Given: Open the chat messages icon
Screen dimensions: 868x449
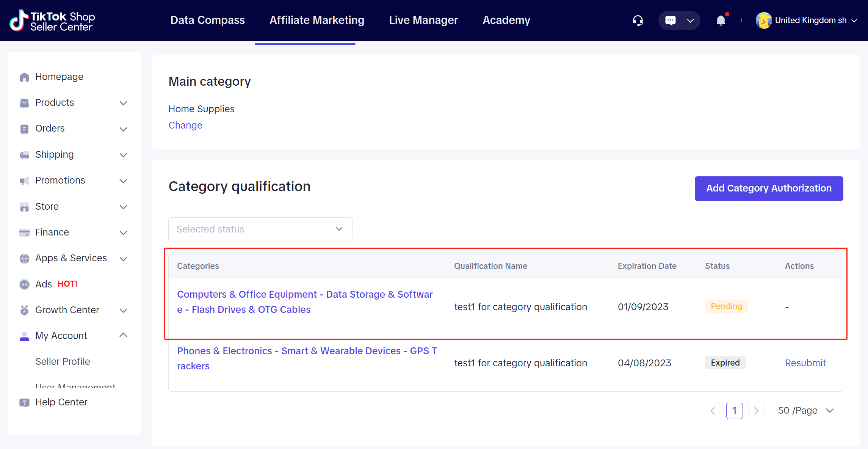Looking at the screenshot, I should (x=670, y=20).
